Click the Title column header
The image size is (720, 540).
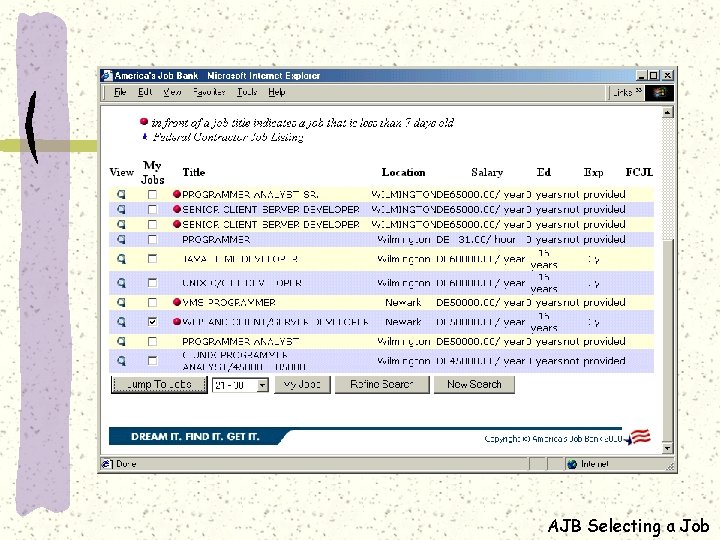[194, 173]
